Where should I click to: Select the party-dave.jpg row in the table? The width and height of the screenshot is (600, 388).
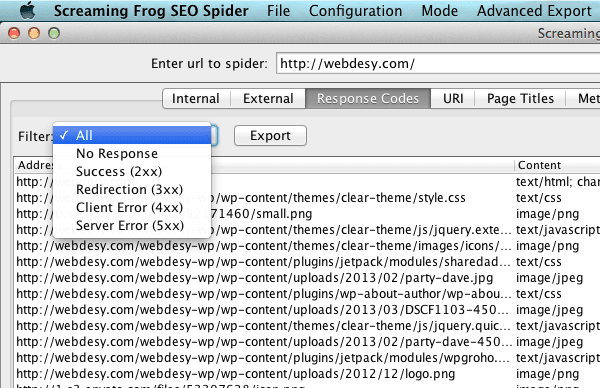[x=308, y=278]
